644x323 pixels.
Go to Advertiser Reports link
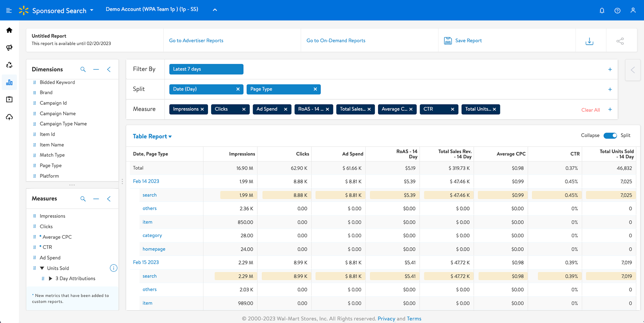tap(196, 41)
